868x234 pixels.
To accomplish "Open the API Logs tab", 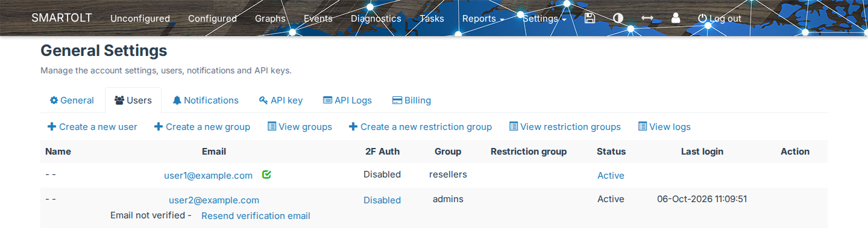I will coord(348,100).
